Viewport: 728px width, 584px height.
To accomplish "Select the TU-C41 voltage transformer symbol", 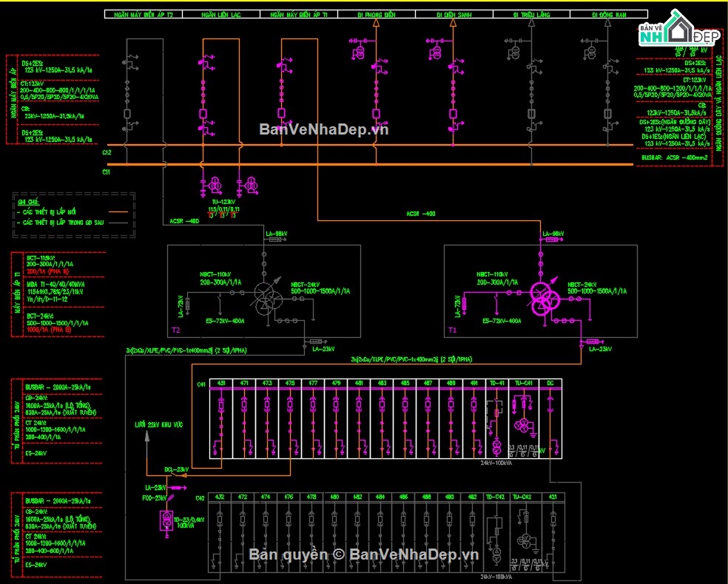I will tap(525, 425).
